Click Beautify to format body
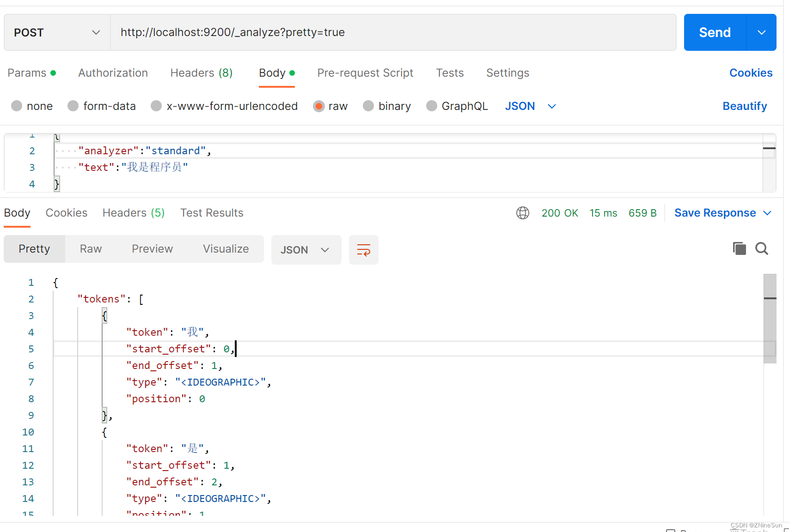 click(745, 106)
